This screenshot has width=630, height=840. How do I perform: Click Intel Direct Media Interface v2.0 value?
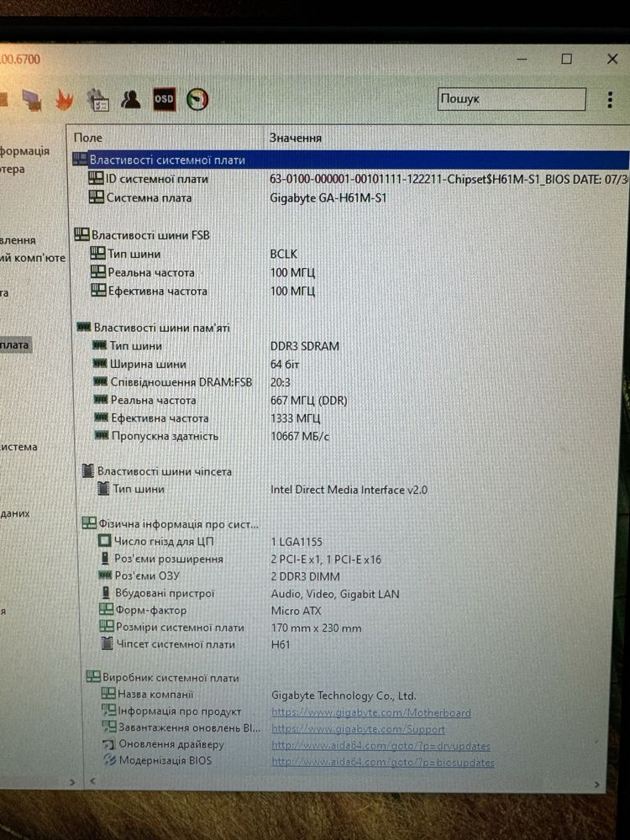(x=349, y=490)
